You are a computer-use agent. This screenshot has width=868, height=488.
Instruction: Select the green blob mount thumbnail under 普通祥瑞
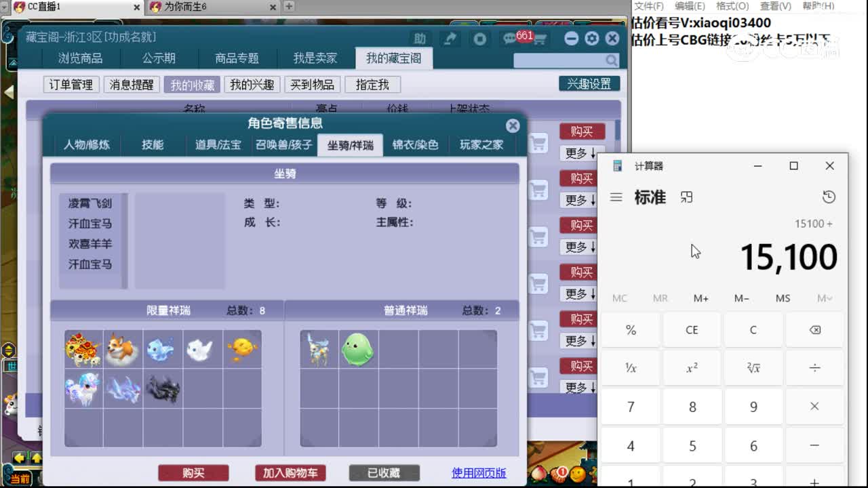coord(358,348)
